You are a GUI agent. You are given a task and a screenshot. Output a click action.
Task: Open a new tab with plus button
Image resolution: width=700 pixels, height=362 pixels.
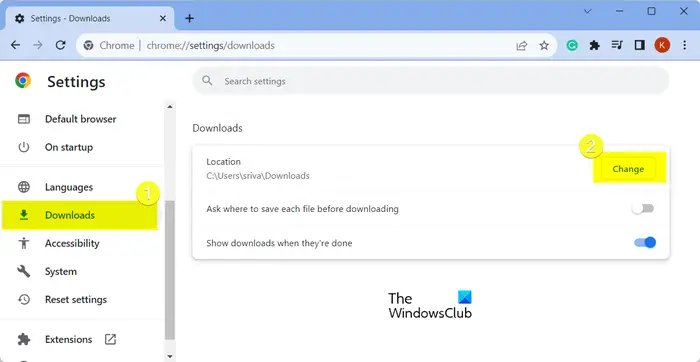190,18
